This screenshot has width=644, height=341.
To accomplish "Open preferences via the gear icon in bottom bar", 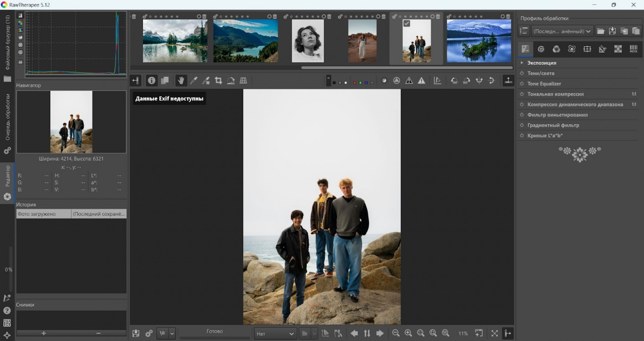I will [x=149, y=333].
